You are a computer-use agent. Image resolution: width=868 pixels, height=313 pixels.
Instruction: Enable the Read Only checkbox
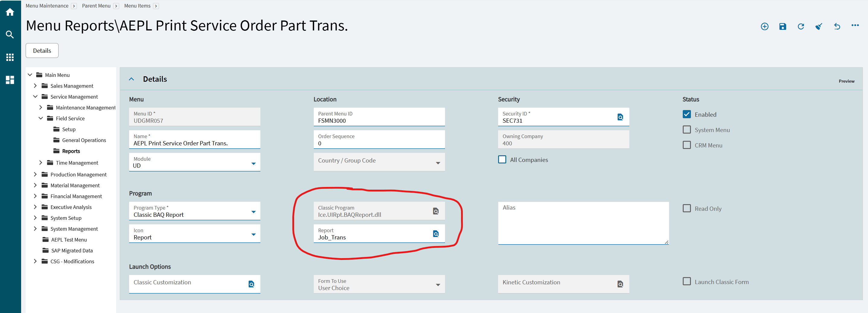[686, 208]
